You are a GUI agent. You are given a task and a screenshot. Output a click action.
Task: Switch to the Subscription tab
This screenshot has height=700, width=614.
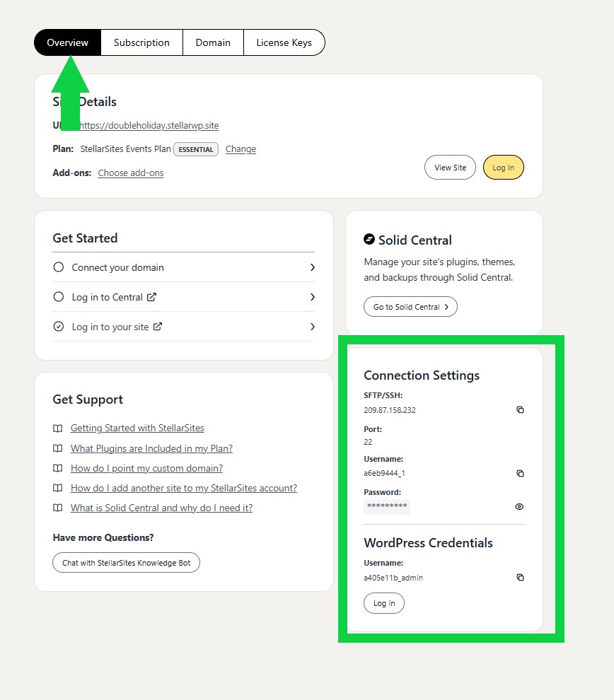pos(141,42)
